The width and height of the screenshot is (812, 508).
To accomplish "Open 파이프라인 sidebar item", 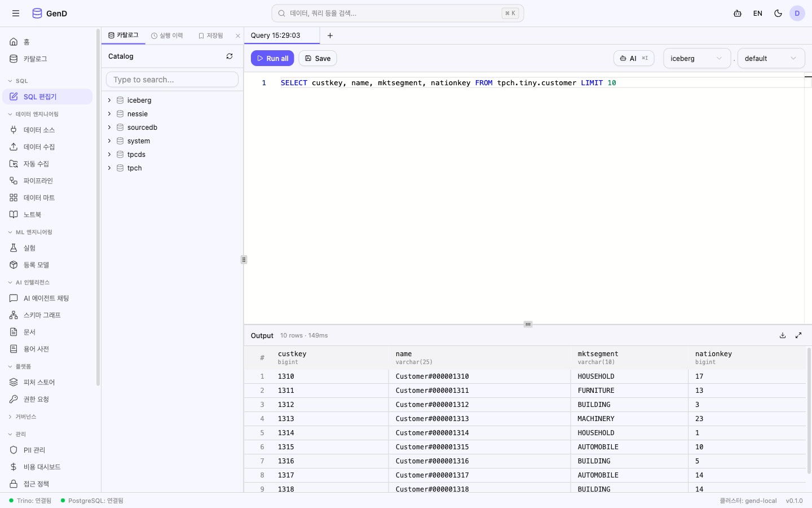I will point(47,181).
